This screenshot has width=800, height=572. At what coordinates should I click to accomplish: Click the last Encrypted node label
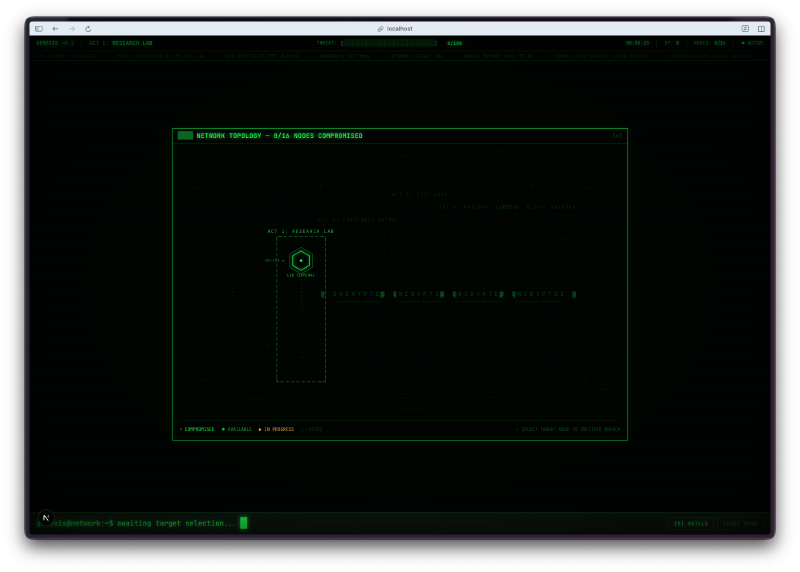541,294
